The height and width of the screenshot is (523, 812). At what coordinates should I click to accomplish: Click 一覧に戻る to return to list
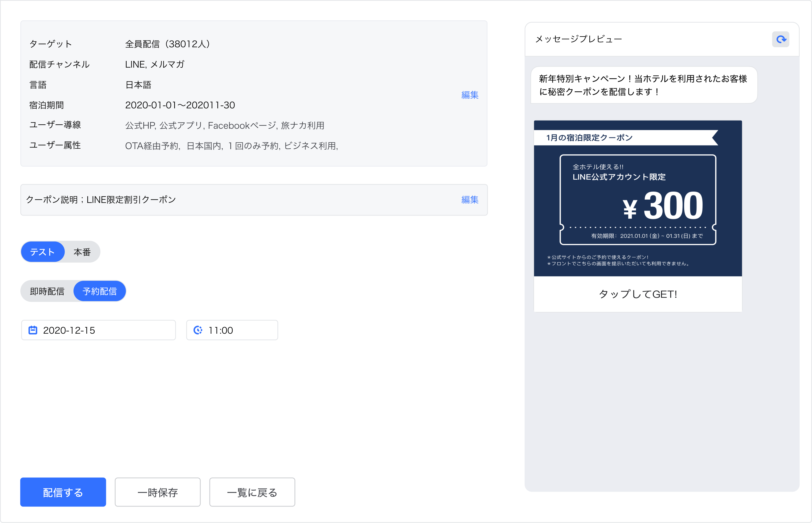coord(252,492)
